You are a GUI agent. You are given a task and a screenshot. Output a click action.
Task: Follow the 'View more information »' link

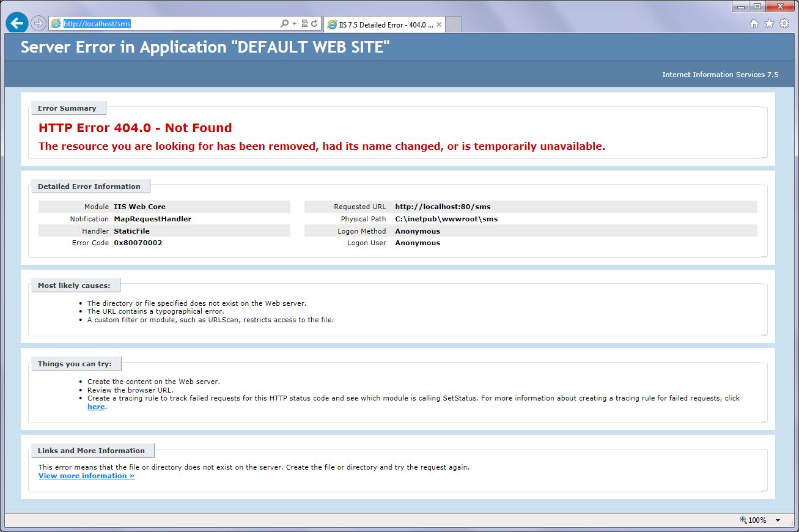pyautogui.click(x=86, y=476)
